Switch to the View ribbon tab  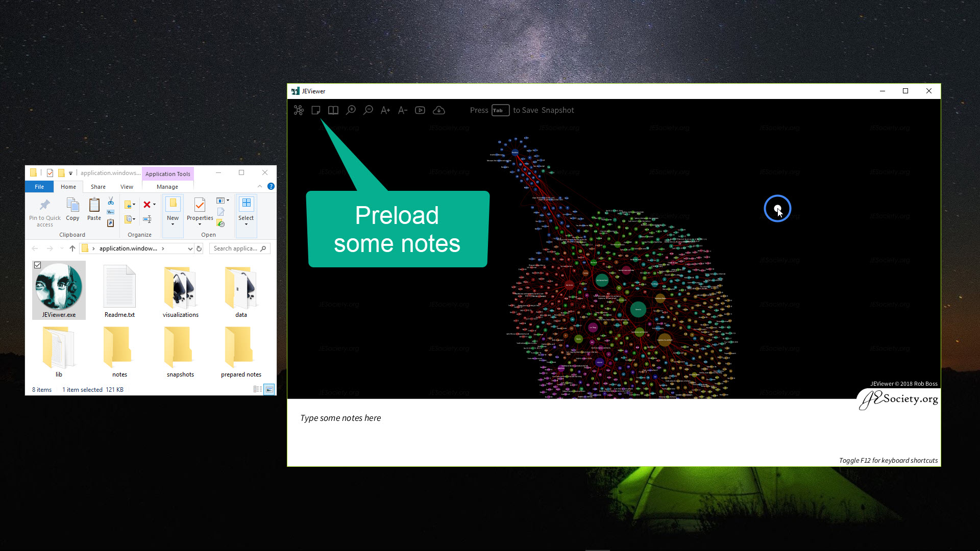(127, 187)
